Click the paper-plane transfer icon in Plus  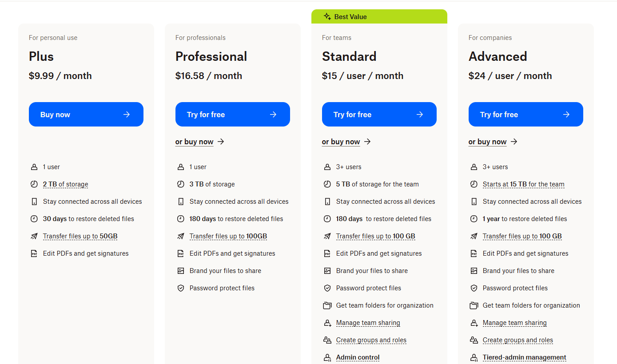click(34, 236)
